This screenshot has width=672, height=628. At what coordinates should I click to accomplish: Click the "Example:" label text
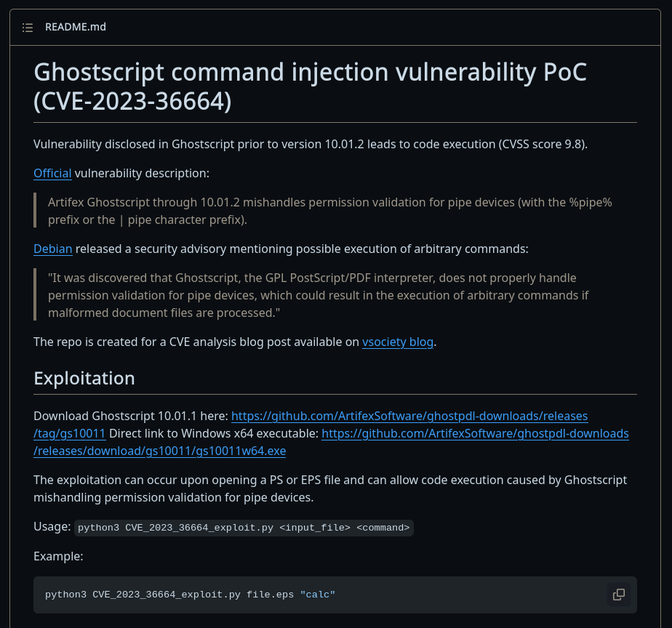coord(58,557)
